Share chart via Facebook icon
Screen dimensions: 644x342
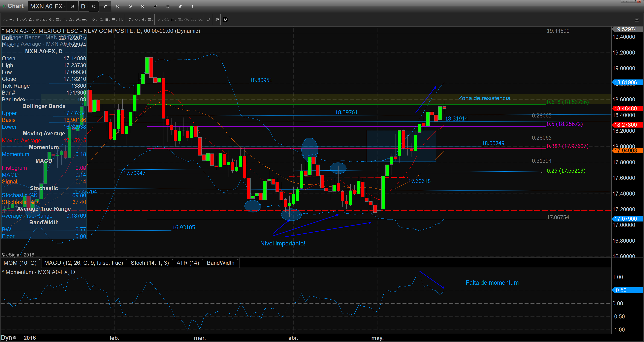pos(193,6)
